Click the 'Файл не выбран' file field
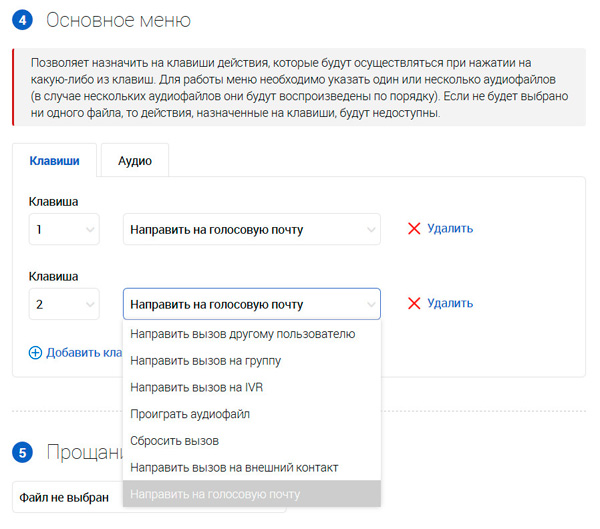600x529 pixels. click(65, 497)
